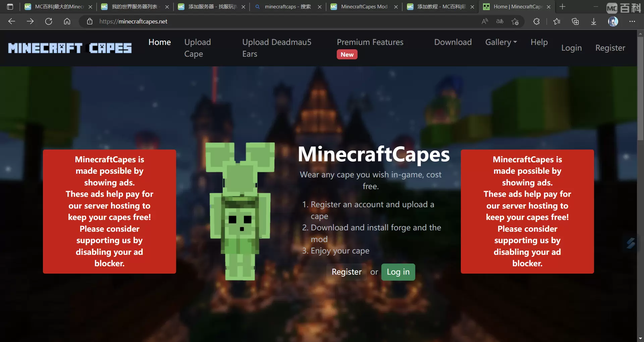The height and width of the screenshot is (342, 644).
Task: Open the Upload Cape page
Action: click(198, 48)
